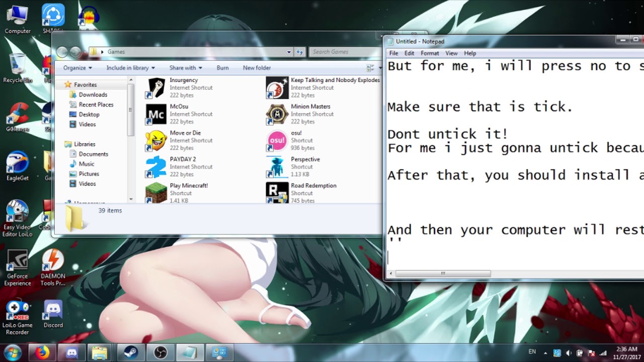Select the Play Minecraft! grass block icon
The width and height of the screenshot is (644, 362).
click(x=156, y=193)
